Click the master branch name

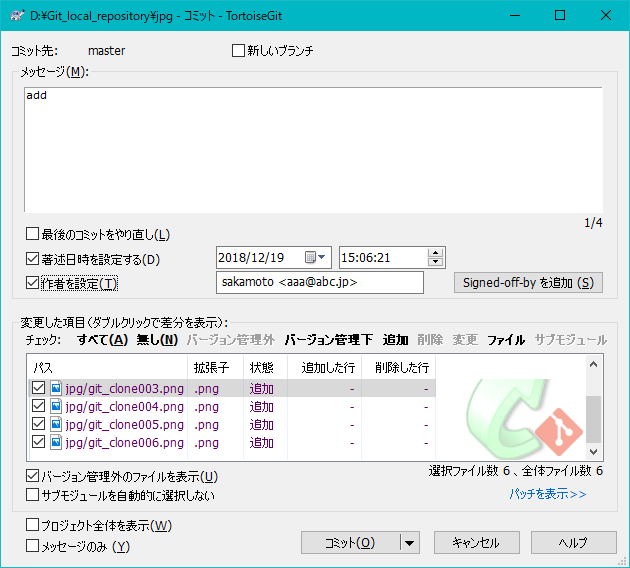(106, 51)
